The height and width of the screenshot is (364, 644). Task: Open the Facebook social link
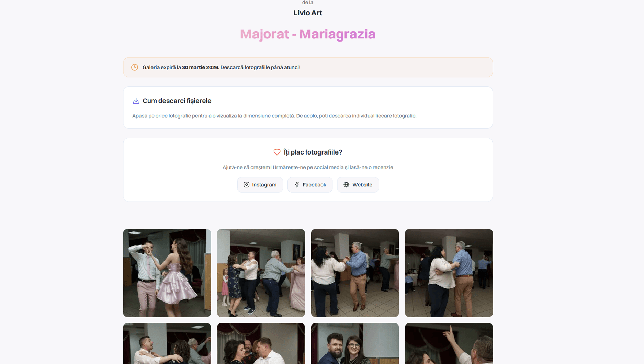[310, 185]
